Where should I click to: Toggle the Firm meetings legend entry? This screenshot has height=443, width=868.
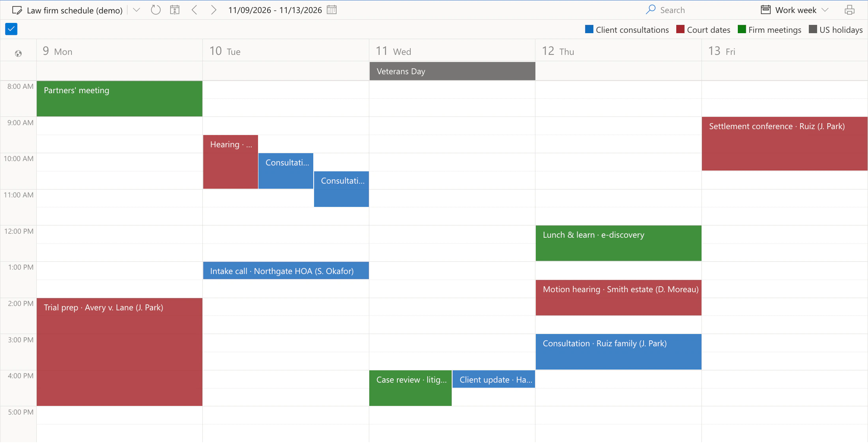(769, 30)
